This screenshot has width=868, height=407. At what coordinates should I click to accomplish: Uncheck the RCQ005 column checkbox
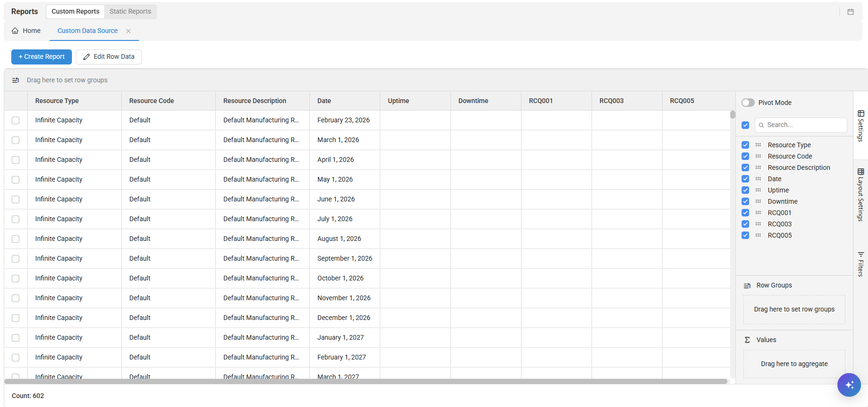[745, 235]
